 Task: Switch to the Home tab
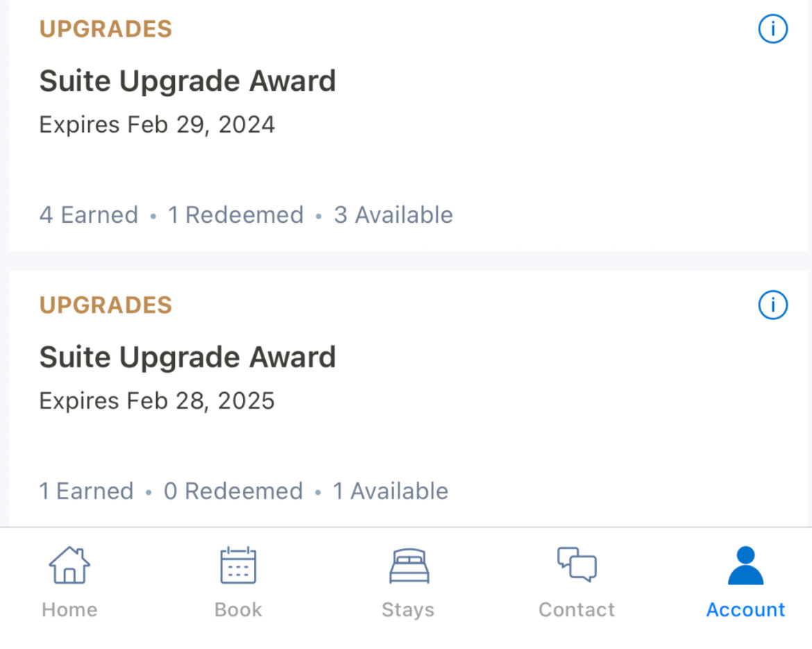pos(69,582)
